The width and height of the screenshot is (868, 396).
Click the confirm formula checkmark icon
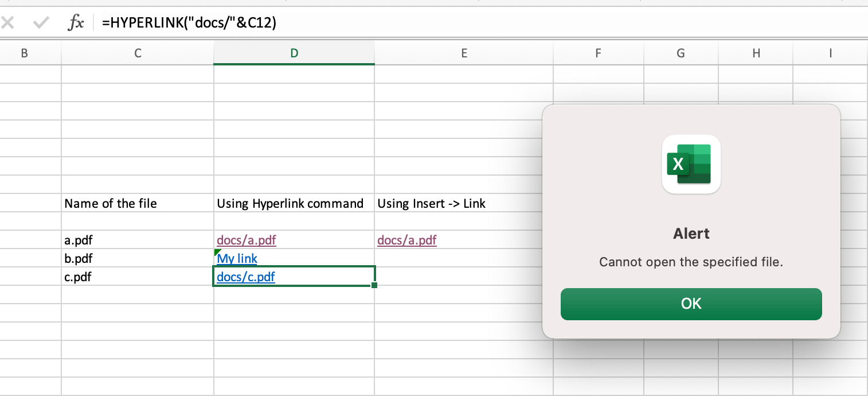(41, 23)
